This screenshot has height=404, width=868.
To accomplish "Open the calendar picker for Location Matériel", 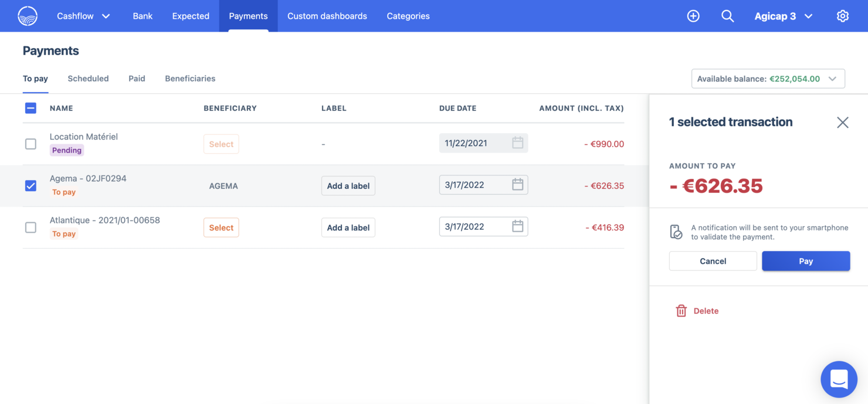I will (x=517, y=142).
